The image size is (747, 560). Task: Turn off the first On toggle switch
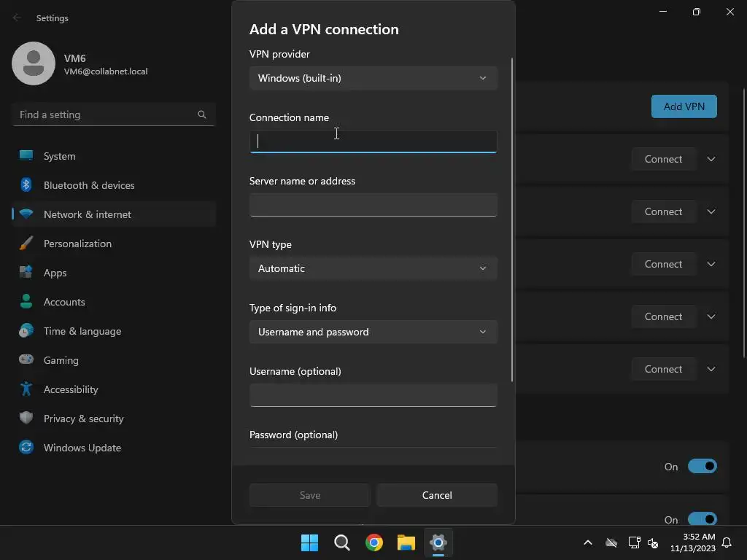[x=703, y=466]
